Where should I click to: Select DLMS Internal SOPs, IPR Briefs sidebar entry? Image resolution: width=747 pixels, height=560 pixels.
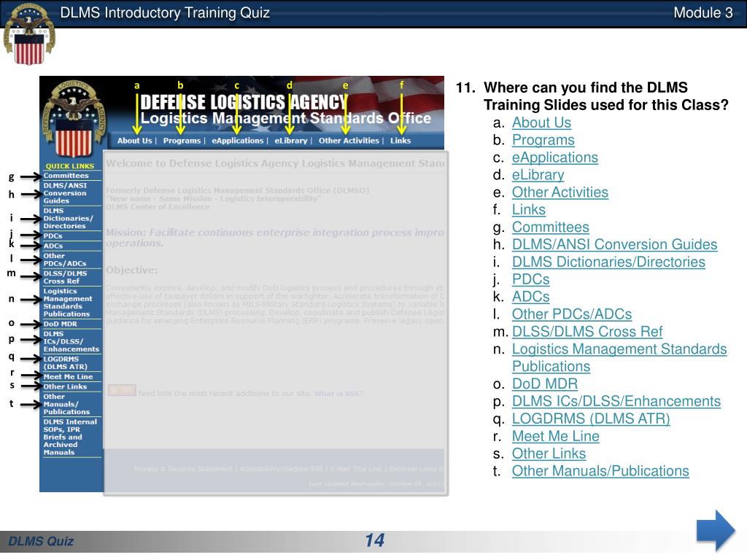click(70, 437)
